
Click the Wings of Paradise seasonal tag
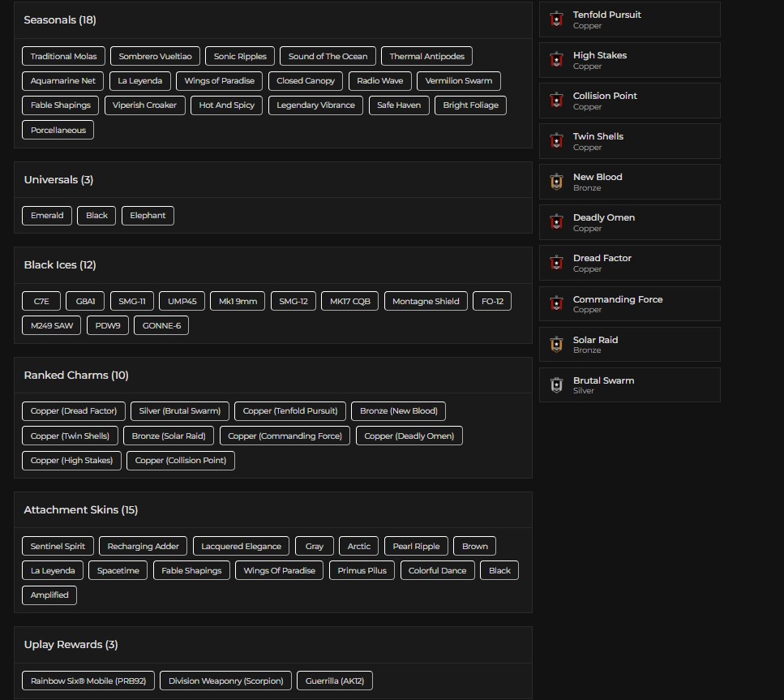pos(220,80)
